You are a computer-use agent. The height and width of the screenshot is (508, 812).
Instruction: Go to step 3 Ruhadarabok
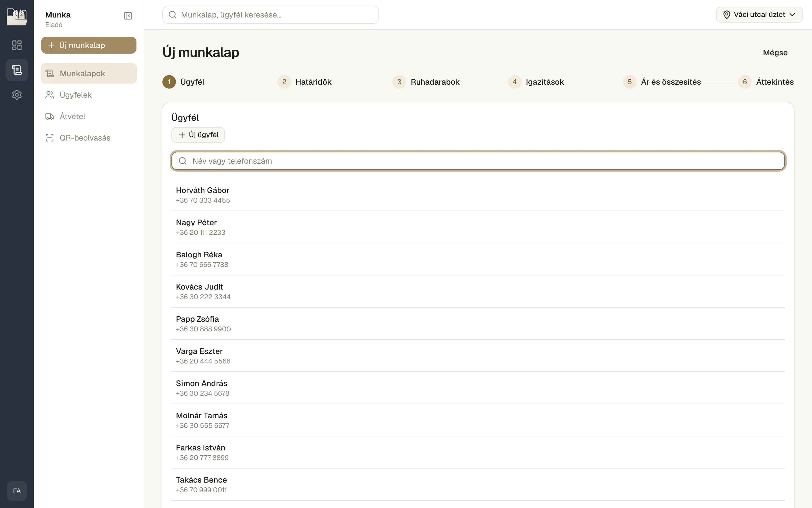pos(426,82)
